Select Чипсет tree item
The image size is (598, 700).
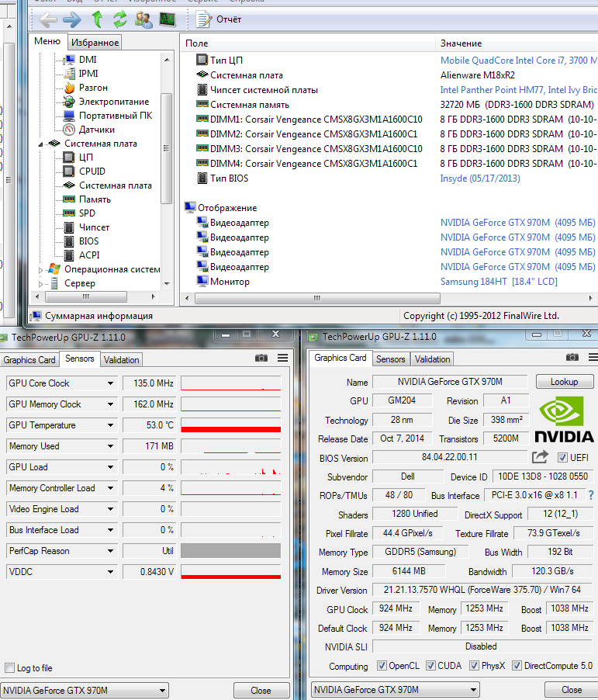[x=94, y=227]
